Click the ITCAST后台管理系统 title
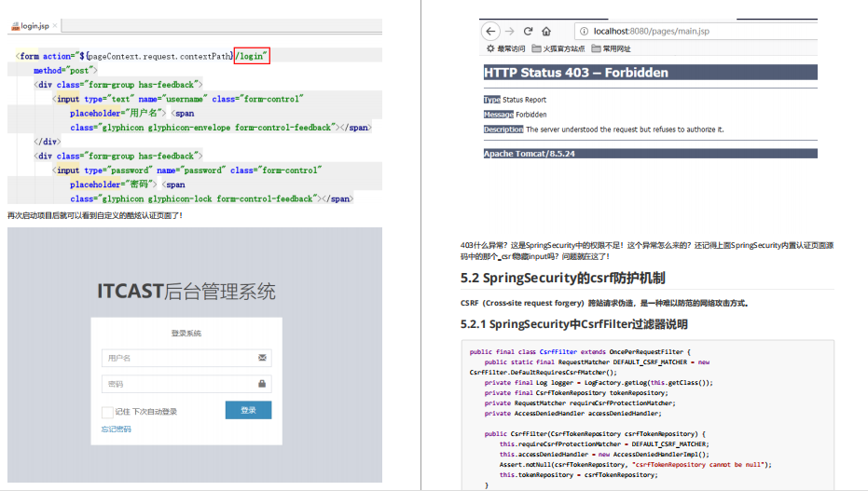This screenshot has height=491, width=868. pos(186,292)
